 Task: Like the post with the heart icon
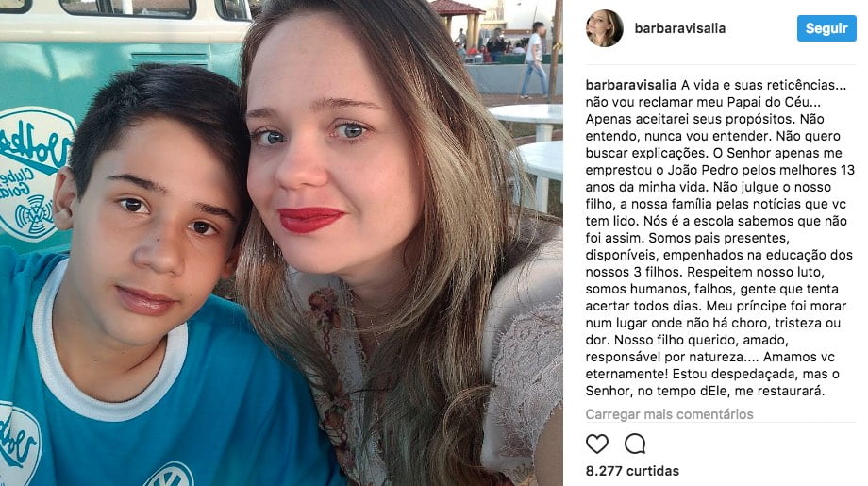tap(596, 444)
